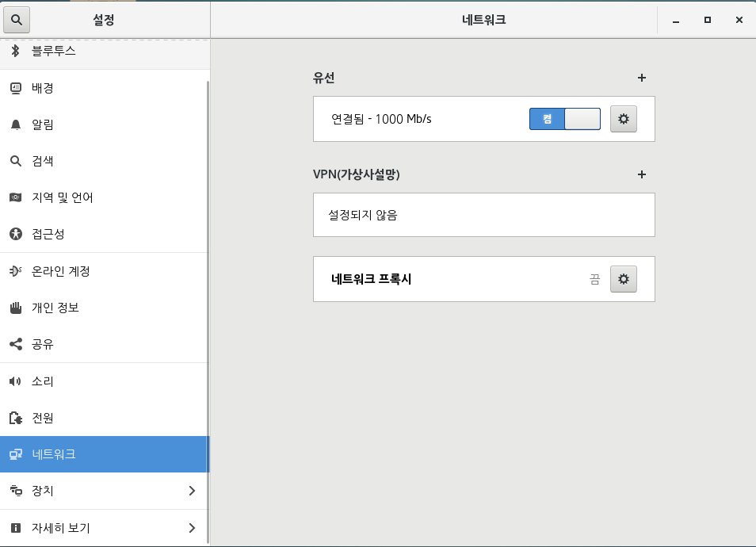Image resolution: width=756 pixels, height=547 pixels.
Task: Select 지역 및 언어 in the sidebar
Action: click(x=104, y=197)
